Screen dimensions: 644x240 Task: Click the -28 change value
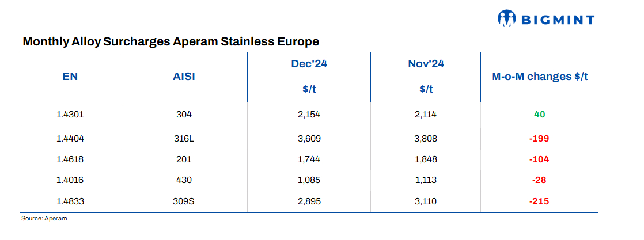[539, 180]
